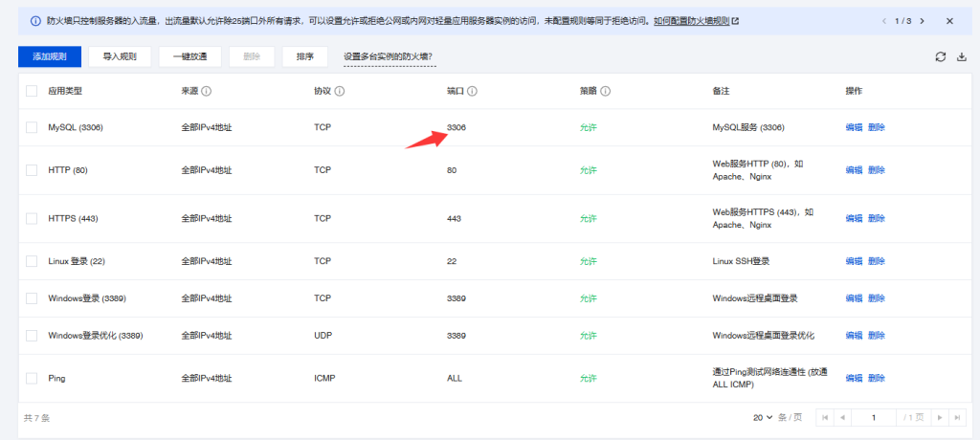The width and height of the screenshot is (980, 440).
Task: Click the refresh icon above the table
Action: coord(941,57)
